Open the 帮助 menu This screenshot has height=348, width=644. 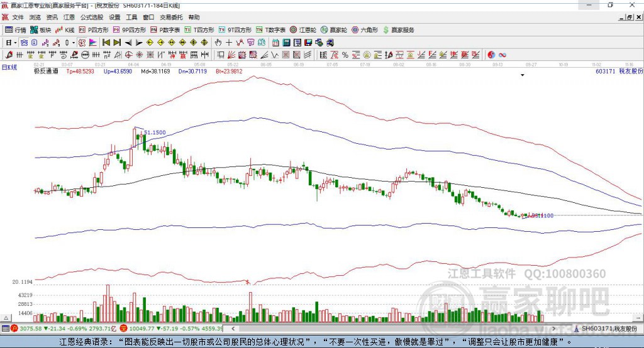click(194, 17)
